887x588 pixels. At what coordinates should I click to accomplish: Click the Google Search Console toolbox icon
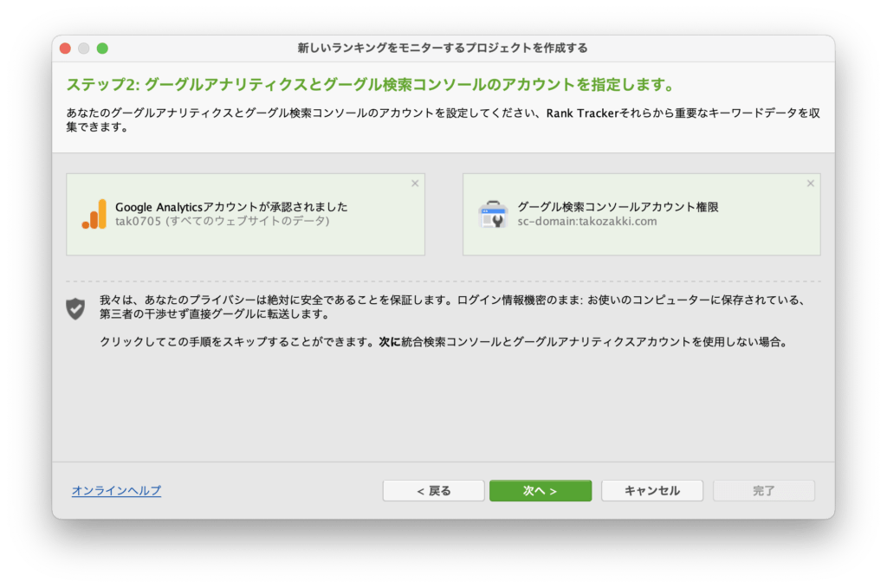pos(493,214)
